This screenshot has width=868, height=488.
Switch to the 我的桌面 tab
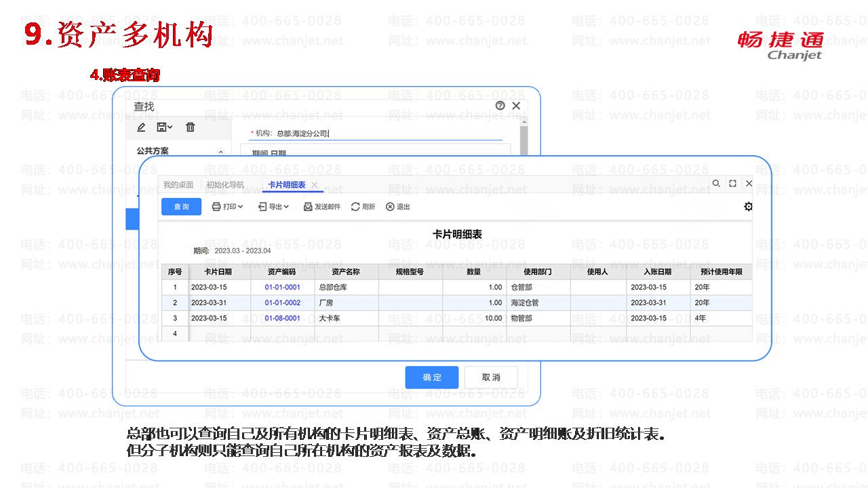pos(178,185)
